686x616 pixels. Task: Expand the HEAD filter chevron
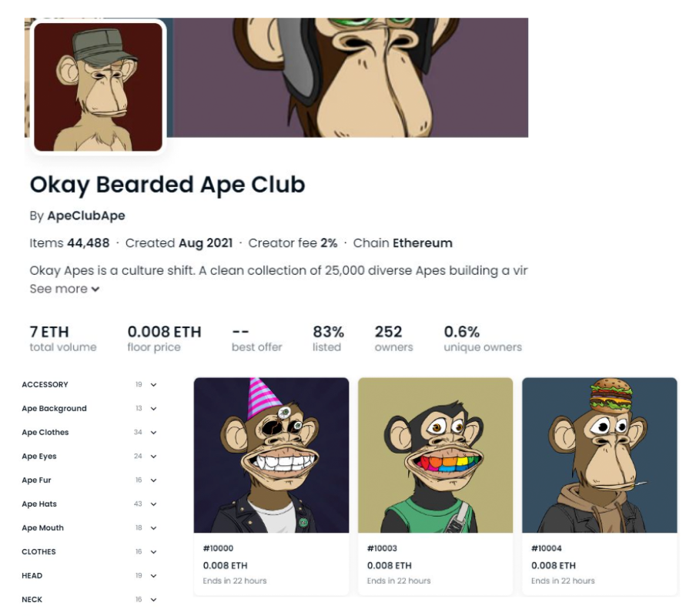(x=154, y=576)
